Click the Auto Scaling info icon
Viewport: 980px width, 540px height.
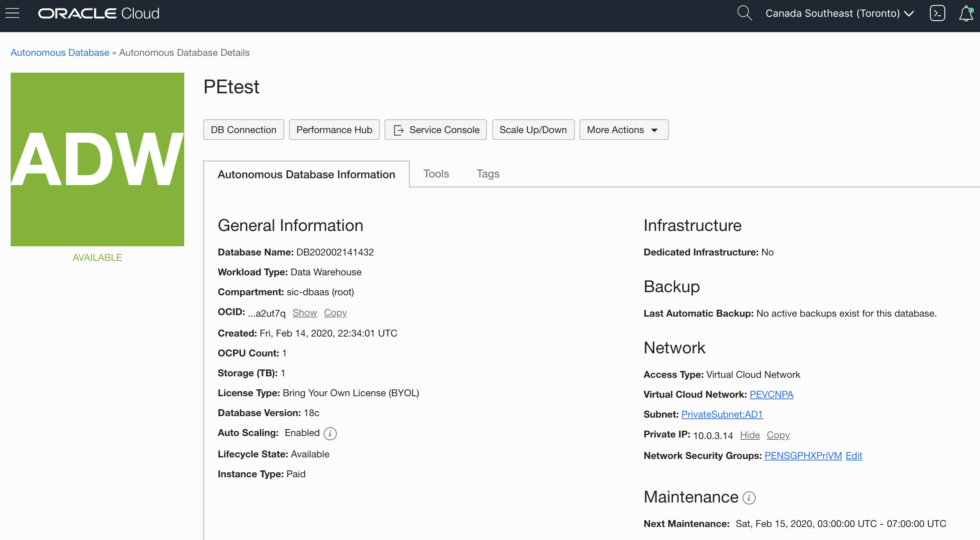click(x=329, y=433)
